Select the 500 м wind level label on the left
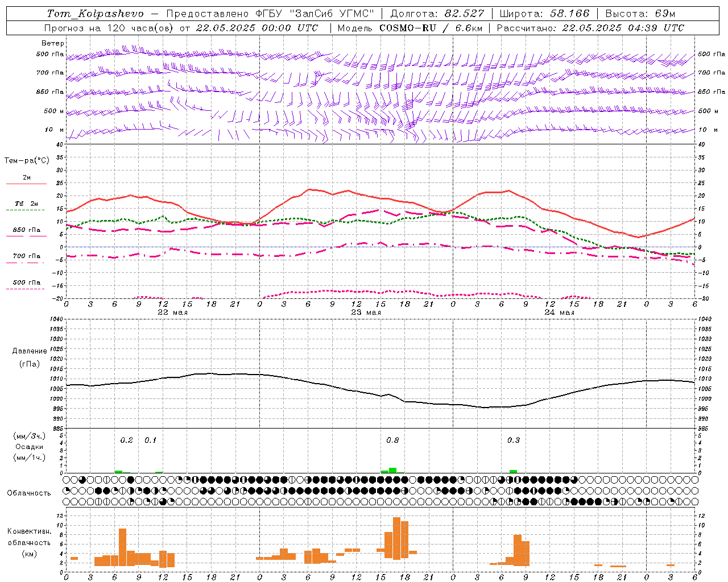This screenshot has width=728, height=582. point(55,111)
